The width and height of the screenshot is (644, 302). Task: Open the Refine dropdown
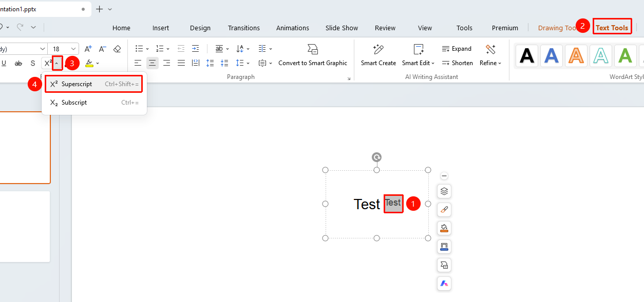(x=490, y=55)
